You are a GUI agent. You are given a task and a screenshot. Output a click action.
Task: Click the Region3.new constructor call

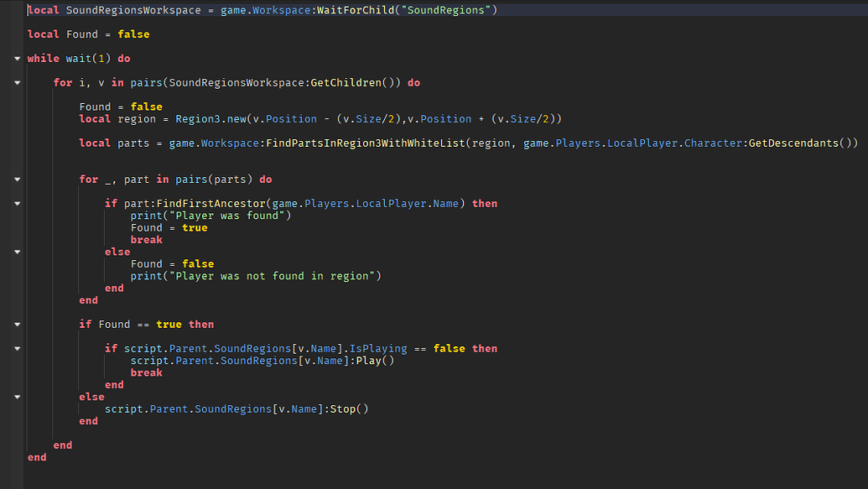pos(212,118)
